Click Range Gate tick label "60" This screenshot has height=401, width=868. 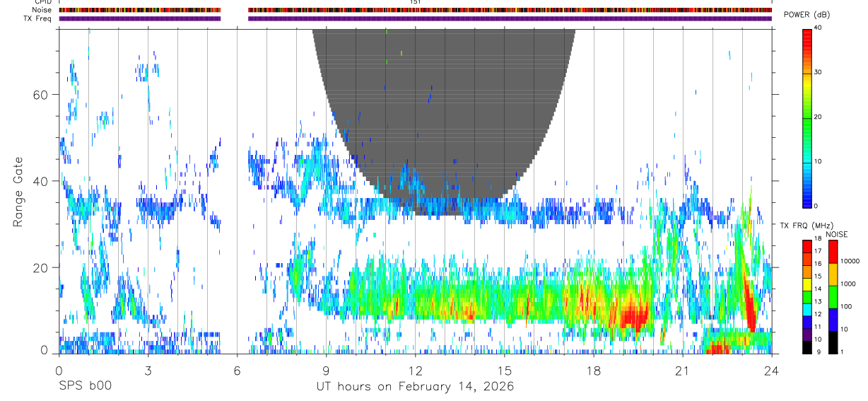[x=42, y=95]
